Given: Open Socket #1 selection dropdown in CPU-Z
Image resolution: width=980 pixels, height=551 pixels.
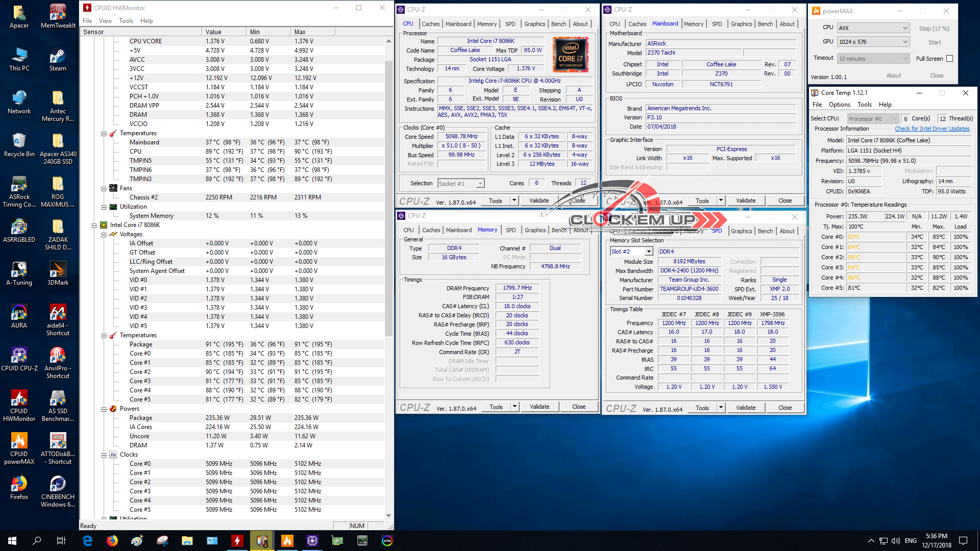Looking at the screenshot, I should pos(461,184).
